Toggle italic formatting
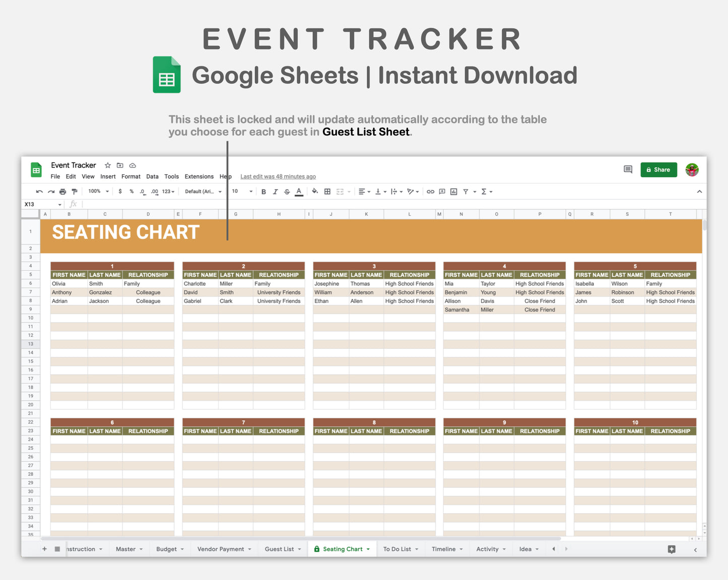This screenshot has height=580, width=728. pos(275,191)
